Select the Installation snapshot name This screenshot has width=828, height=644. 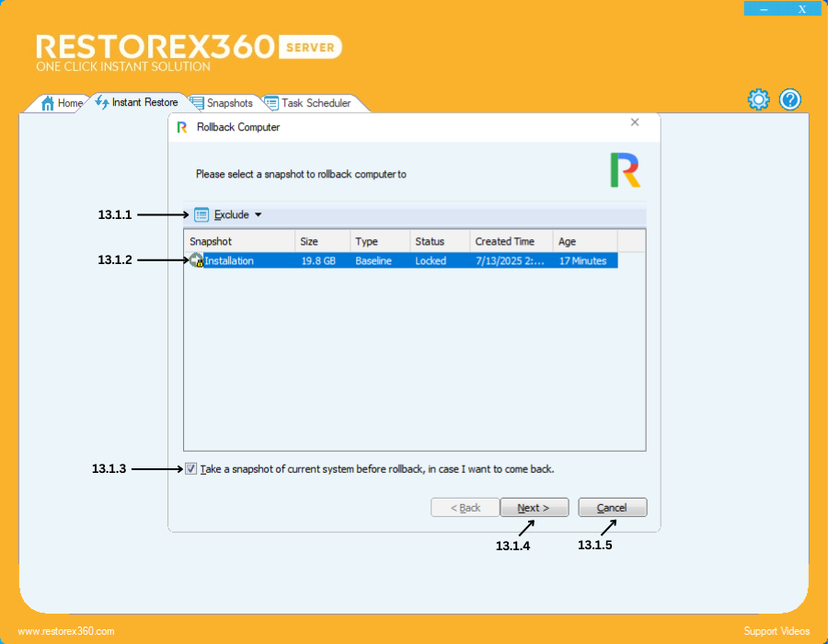[229, 260]
